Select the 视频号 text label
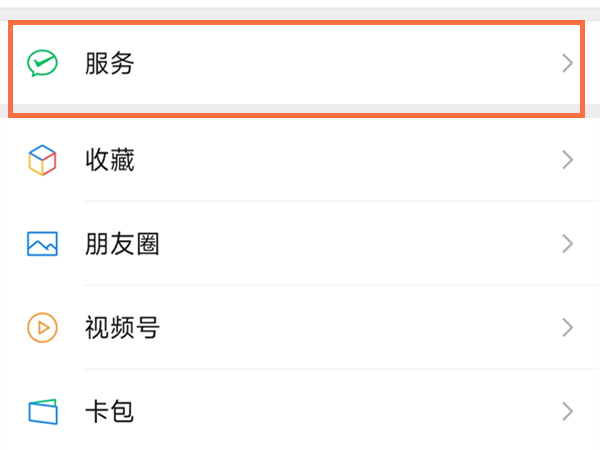 (123, 327)
